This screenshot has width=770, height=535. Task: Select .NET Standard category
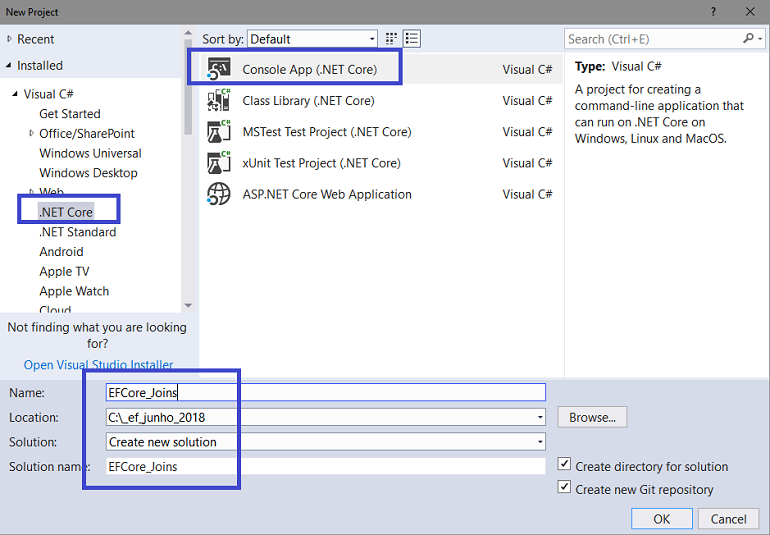point(78,231)
